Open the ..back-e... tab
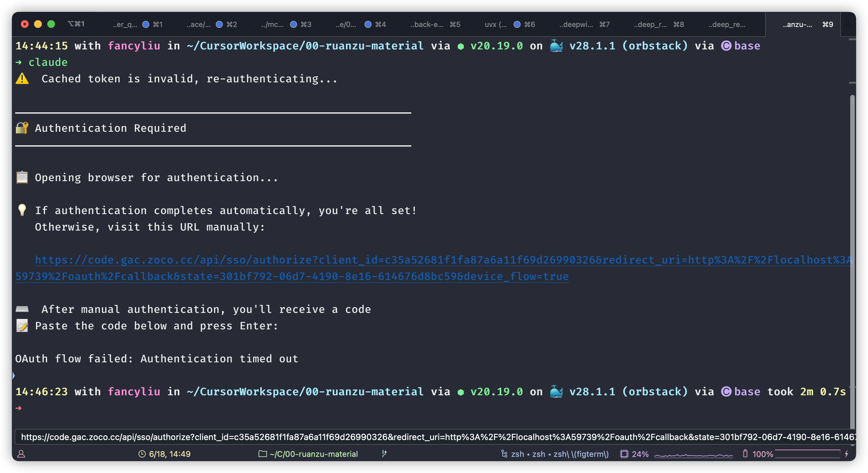This screenshot has width=868, height=473. [427, 24]
